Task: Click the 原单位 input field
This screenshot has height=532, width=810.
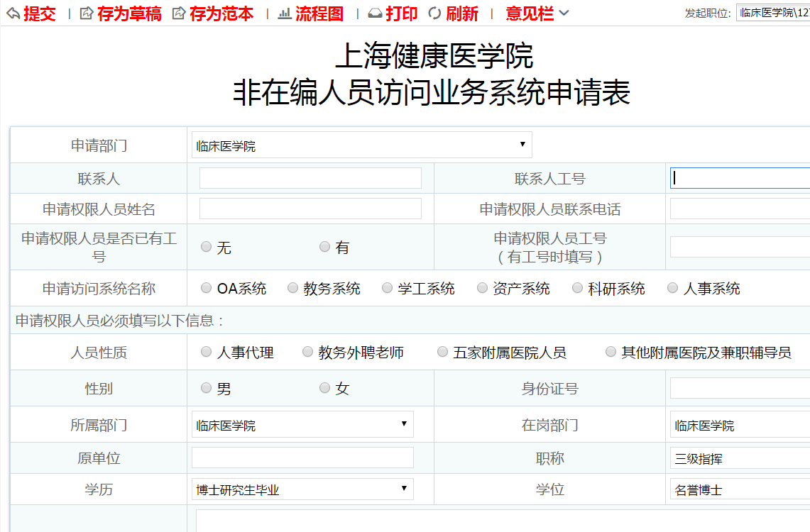Action: [302, 458]
